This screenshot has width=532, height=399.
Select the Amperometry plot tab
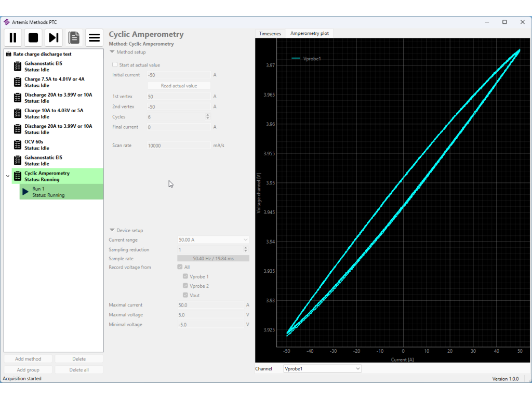[309, 34]
